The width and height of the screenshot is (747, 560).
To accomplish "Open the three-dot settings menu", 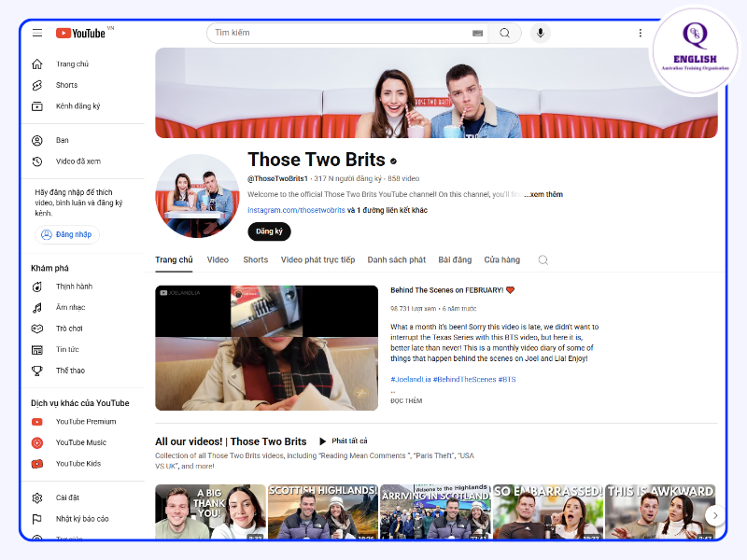I will click(x=641, y=33).
